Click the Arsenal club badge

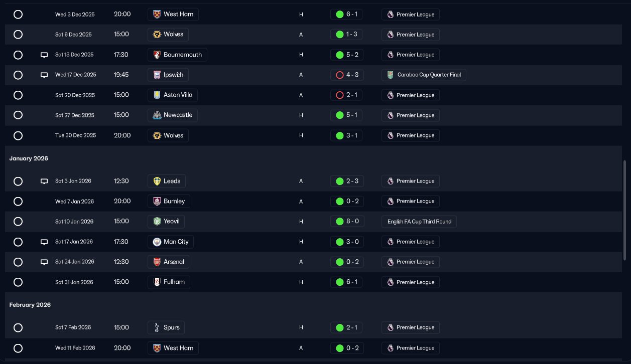coord(157,262)
